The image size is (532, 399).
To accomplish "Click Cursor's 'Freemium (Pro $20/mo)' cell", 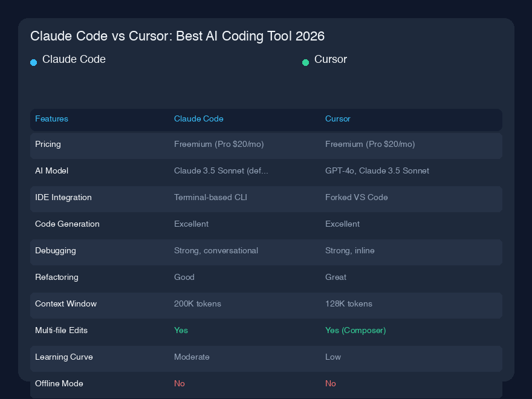I will tap(370, 144).
